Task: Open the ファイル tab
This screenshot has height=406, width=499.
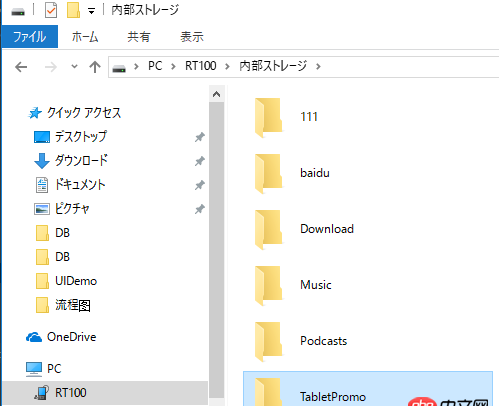Action: [x=30, y=36]
